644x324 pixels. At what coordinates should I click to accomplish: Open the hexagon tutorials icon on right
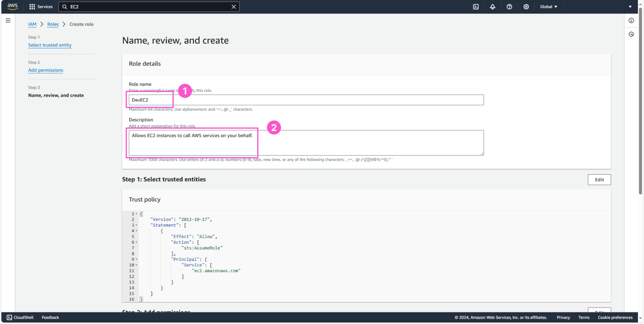coord(631,34)
